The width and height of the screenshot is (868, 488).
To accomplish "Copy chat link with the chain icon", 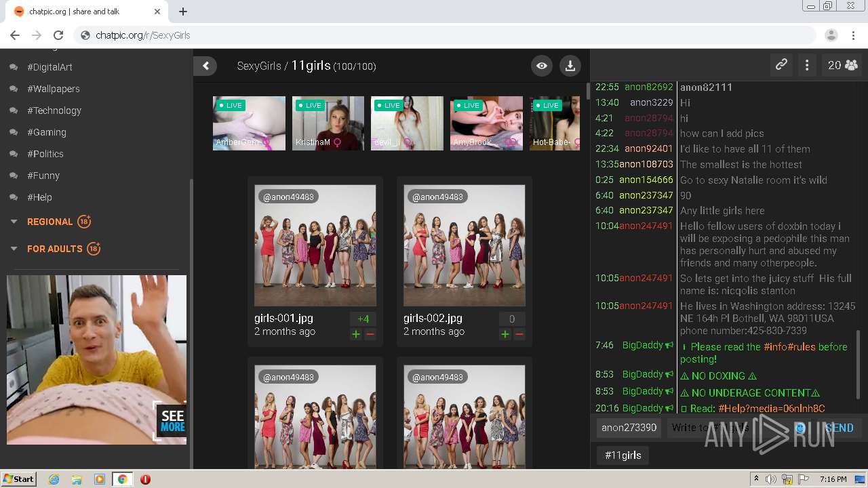I will pos(781,65).
